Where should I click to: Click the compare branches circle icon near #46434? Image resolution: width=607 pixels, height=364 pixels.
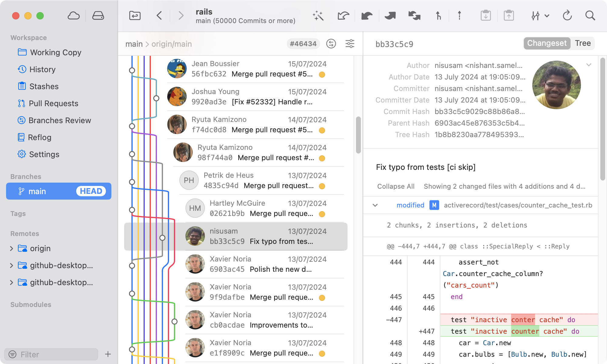[x=331, y=44]
